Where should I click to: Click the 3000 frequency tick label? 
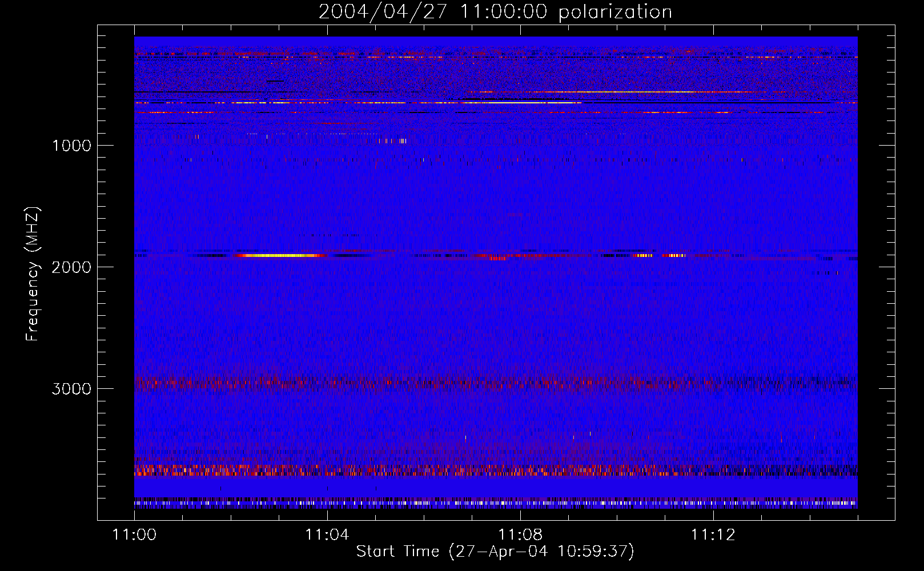pyautogui.click(x=71, y=389)
